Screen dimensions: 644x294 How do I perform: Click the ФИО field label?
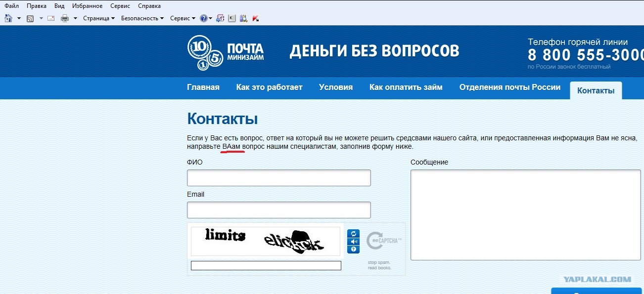coord(195,162)
